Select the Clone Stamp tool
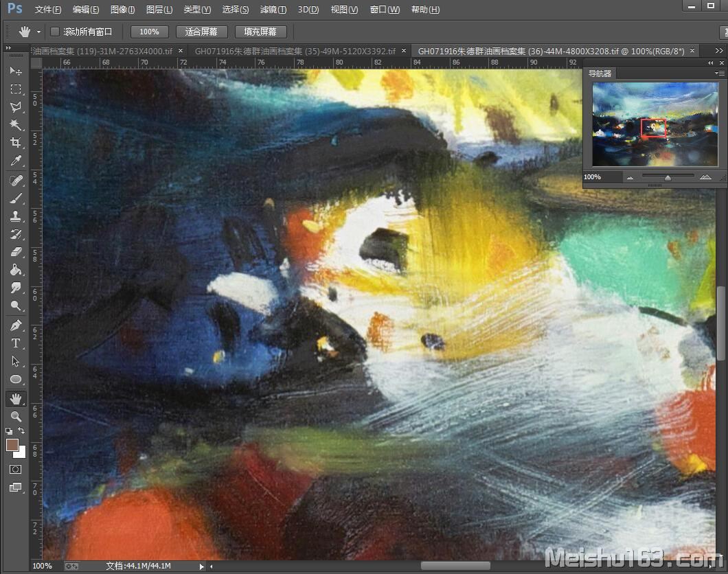 16,216
